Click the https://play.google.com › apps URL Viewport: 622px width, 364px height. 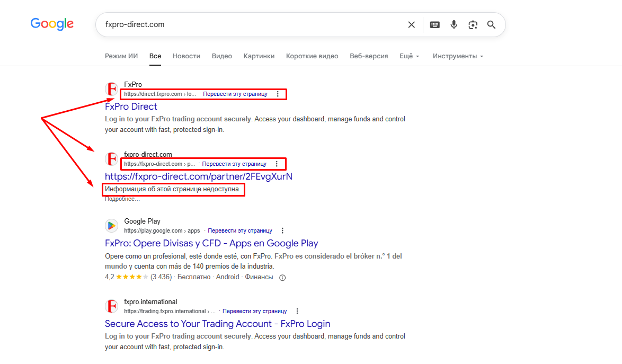tap(162, 230)
